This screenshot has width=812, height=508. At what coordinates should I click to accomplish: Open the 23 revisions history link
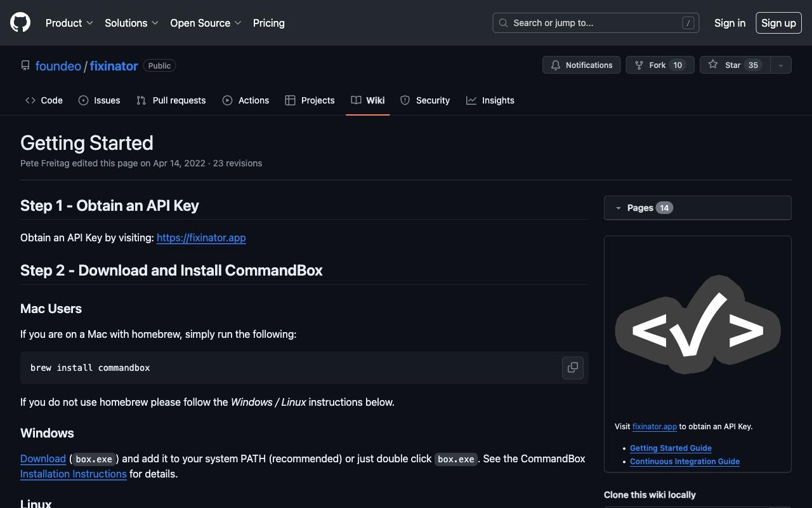click(x=237, y=163)
